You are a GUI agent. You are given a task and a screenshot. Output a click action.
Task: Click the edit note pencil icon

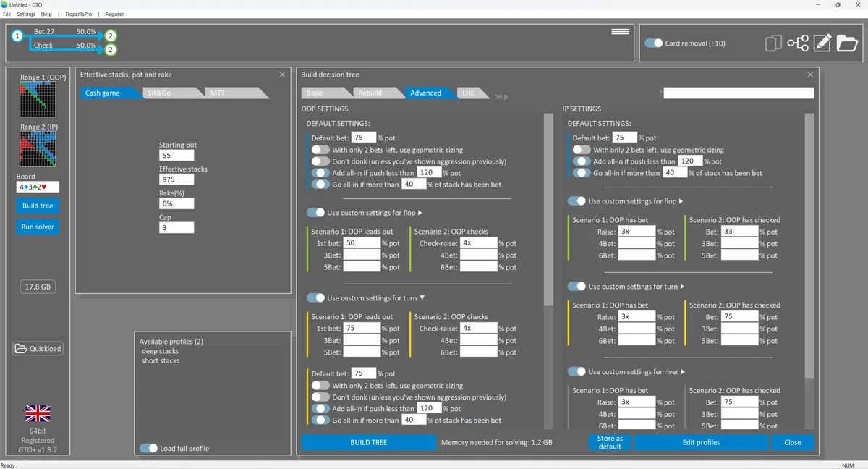tap(822, 43)
